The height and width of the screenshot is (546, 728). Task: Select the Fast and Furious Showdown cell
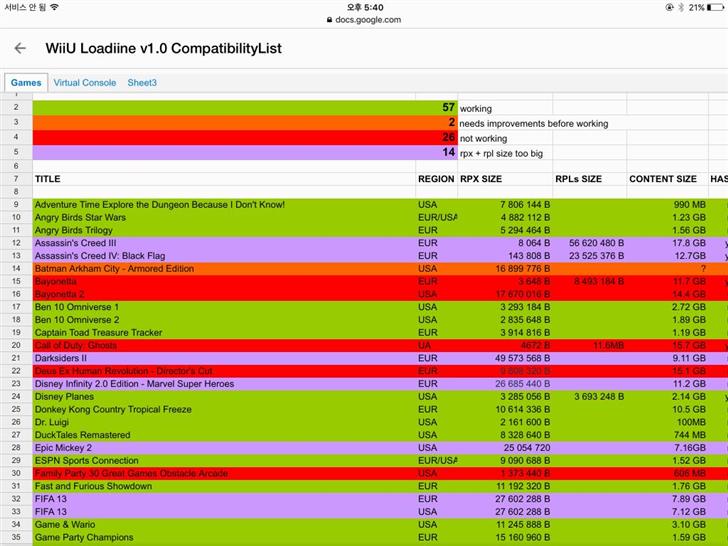224,486
